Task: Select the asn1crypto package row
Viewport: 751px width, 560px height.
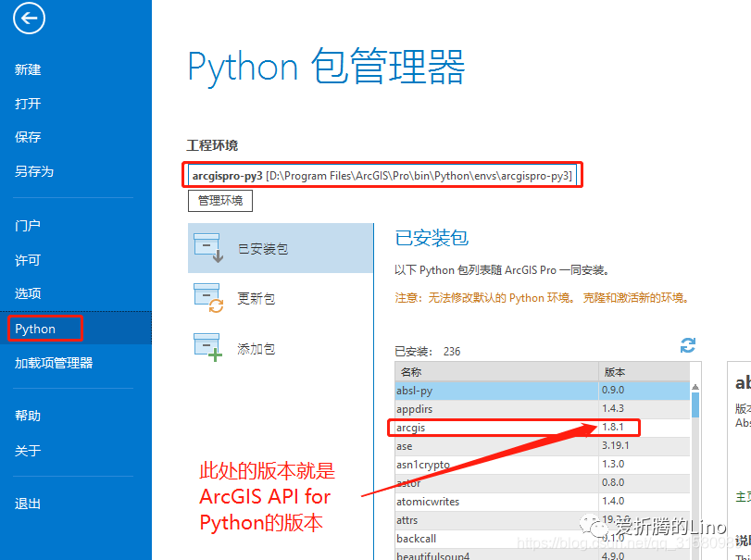Action: pos(542,465)
